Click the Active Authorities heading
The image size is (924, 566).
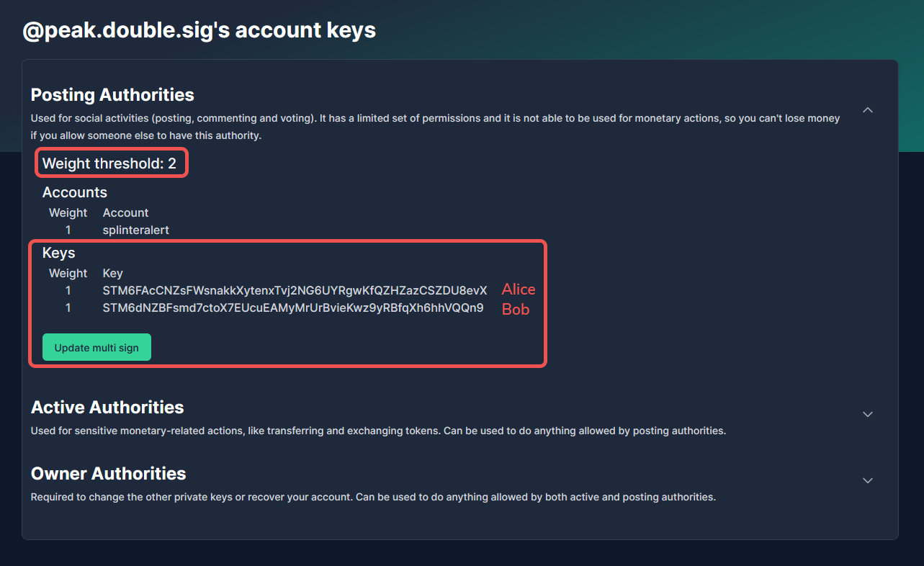pyautogui.click(x=107, y=407)
